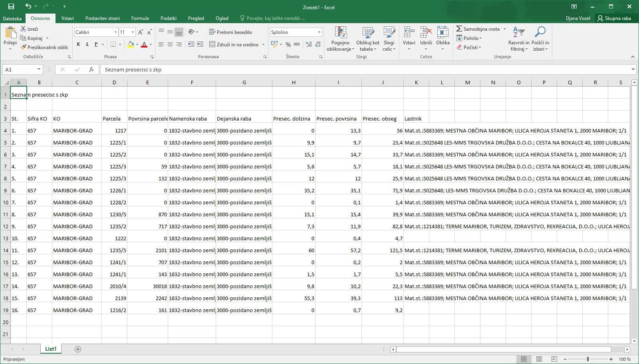
Task: Toggle underline (P) formatting
Action: (x=96, y=44)
